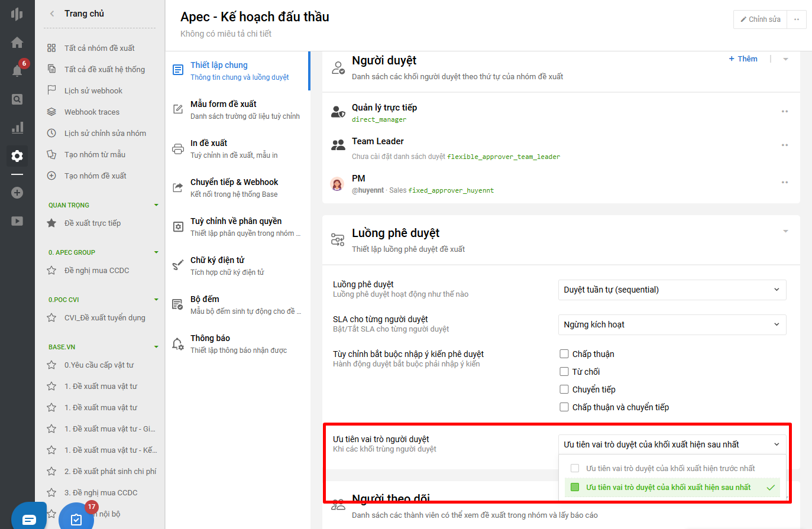Open Tất cả nhóm đề xuất
This screenshot has height=529, width=812.
click(x=99, y=48)
